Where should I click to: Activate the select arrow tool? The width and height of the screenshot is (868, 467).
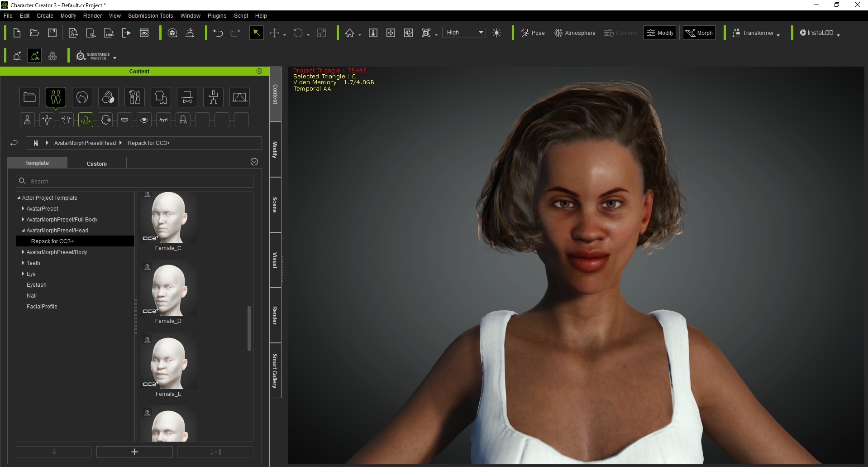[256, 33]
